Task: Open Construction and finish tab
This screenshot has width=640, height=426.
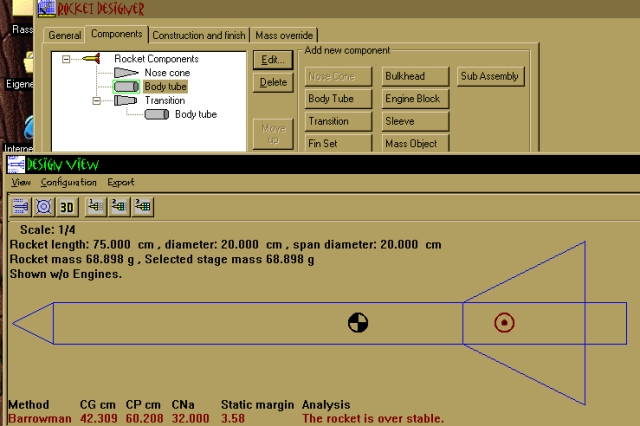Action: pyautogui.click(x=199, y=36)
